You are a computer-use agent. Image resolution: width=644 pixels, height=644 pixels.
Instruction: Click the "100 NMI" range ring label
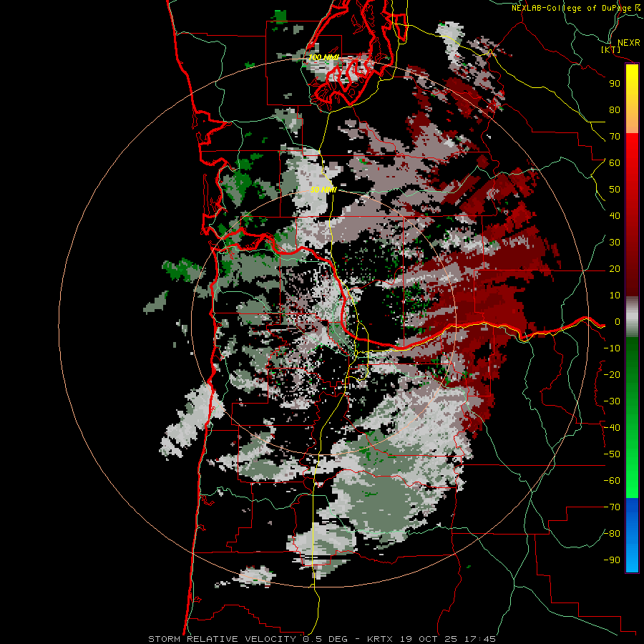323,57
